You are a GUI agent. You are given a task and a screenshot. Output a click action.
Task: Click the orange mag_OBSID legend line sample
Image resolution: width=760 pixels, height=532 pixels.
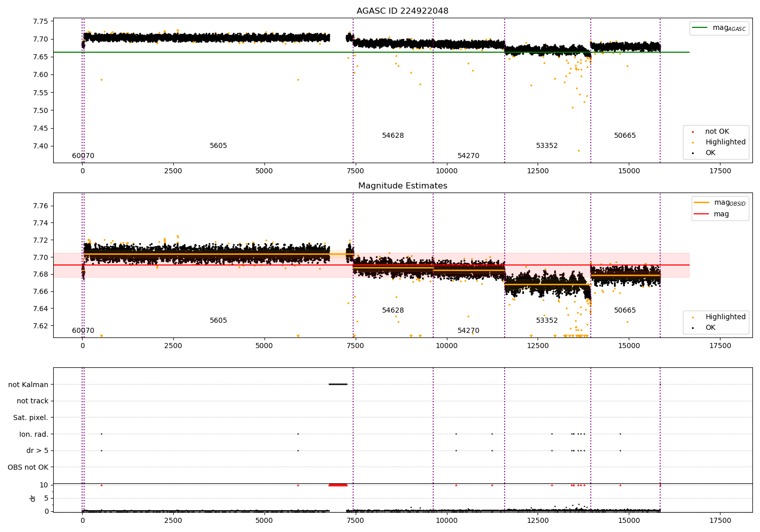[702, 203]
